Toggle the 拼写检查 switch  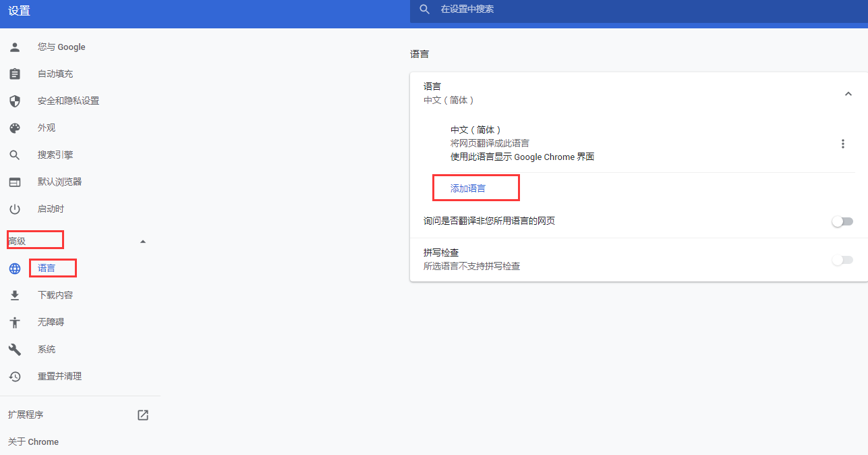[x=842, y=260]
